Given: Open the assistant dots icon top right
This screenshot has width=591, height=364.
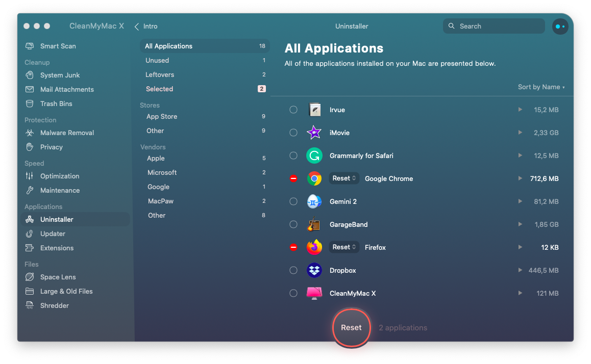Looking at the screenshot, I should point(560,27).
